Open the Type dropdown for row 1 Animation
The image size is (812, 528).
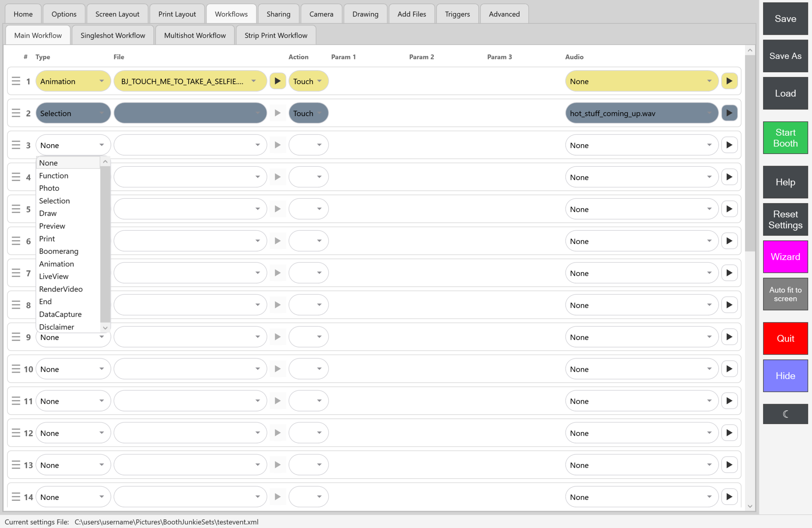(73, 81)
